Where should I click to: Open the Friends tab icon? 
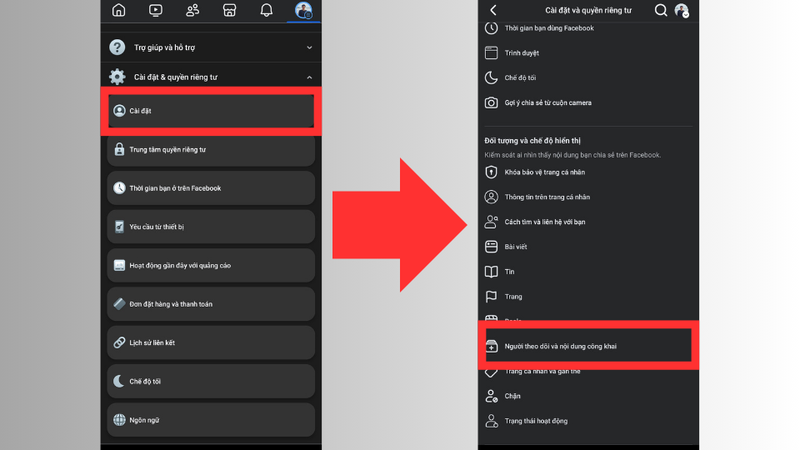click(192, 10)
